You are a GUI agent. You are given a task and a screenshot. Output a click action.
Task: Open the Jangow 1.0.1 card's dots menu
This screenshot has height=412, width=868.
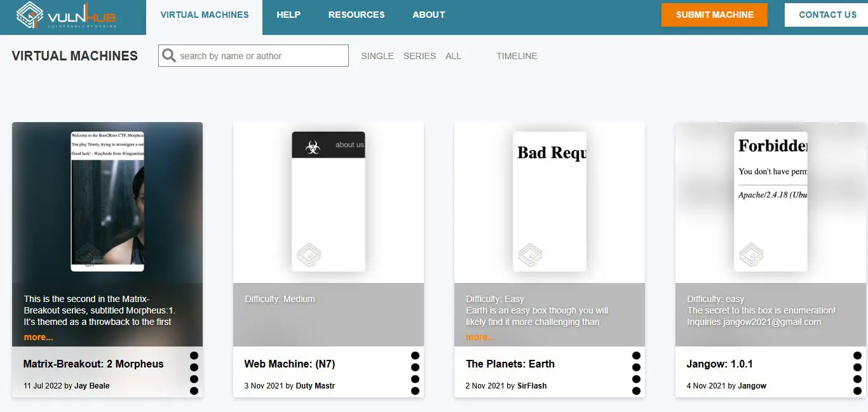coord(857,373)
